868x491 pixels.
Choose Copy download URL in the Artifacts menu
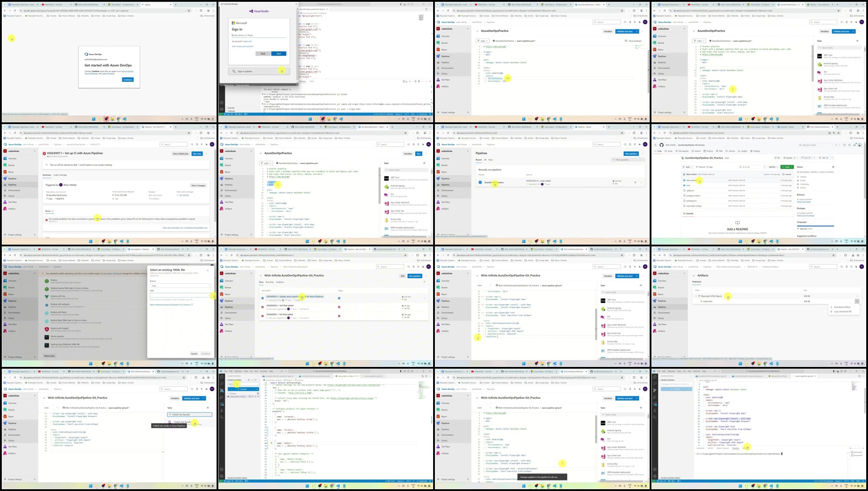[842, 311]
